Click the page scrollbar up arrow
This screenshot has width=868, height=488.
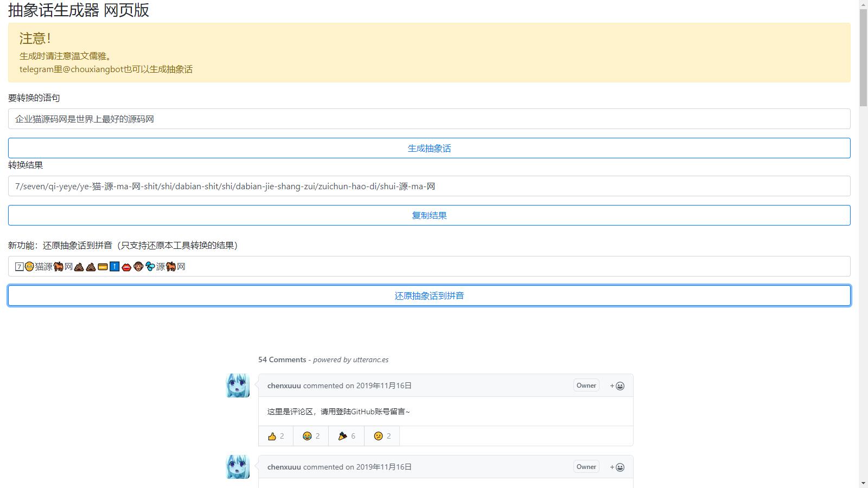(x=863, y=4)
